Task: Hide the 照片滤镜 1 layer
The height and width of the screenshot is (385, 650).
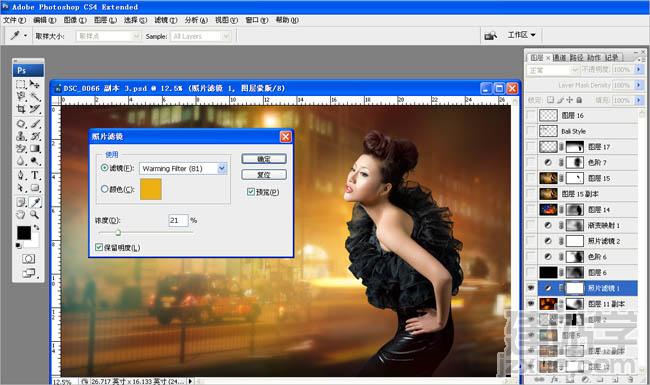Action: tap(531, 288)
